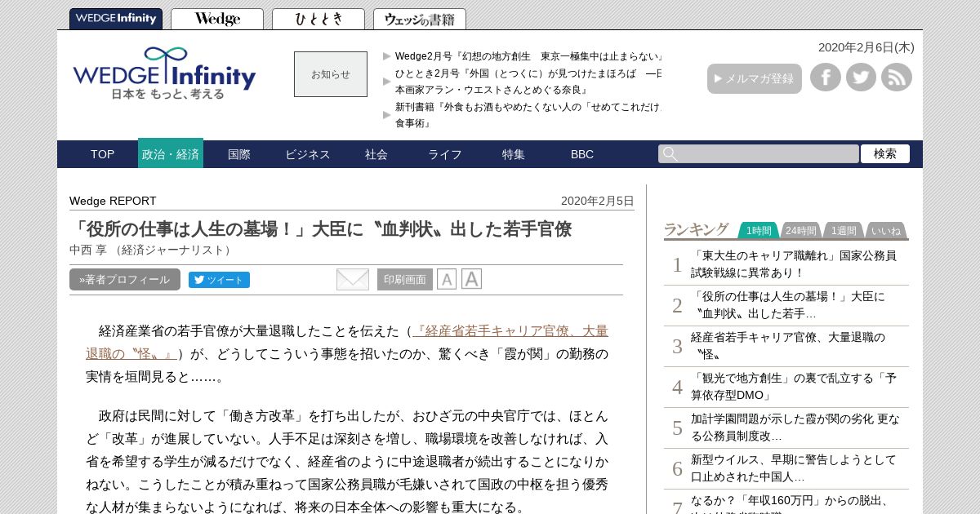Open the 経産省若手キャリア官僚、大量退職 in-article link
Screen dimensions: 980x514
pos(347,343)
